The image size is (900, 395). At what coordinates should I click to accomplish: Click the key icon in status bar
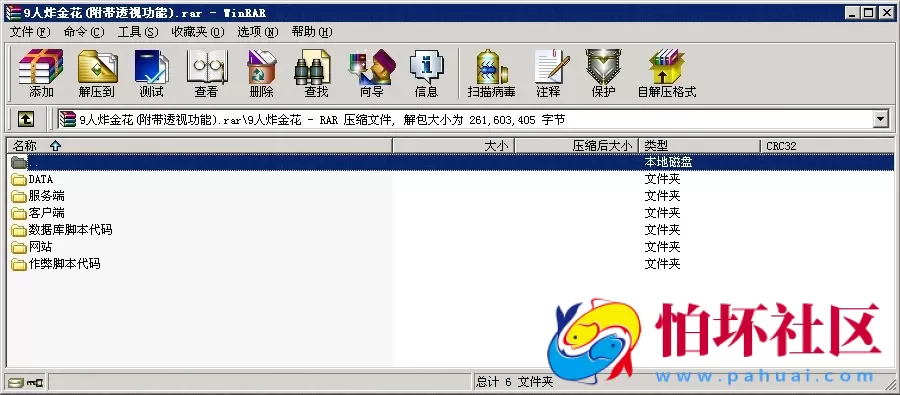tap(35, 382)
